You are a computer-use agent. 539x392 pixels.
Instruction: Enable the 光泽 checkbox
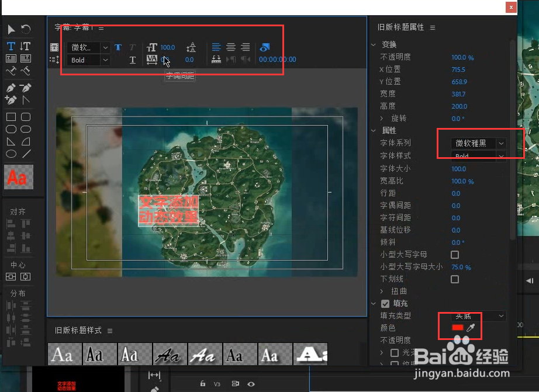[395, 353]
